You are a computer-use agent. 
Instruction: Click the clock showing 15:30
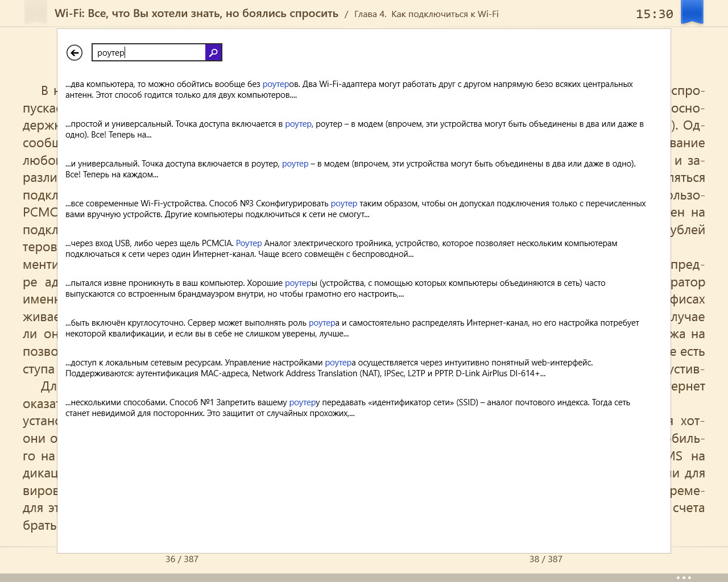654,14
